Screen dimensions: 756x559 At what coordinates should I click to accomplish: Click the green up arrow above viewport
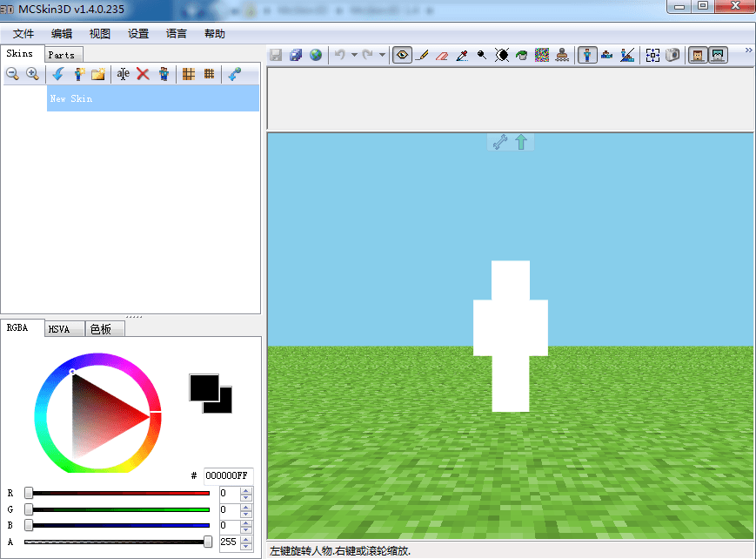[521, 142]
